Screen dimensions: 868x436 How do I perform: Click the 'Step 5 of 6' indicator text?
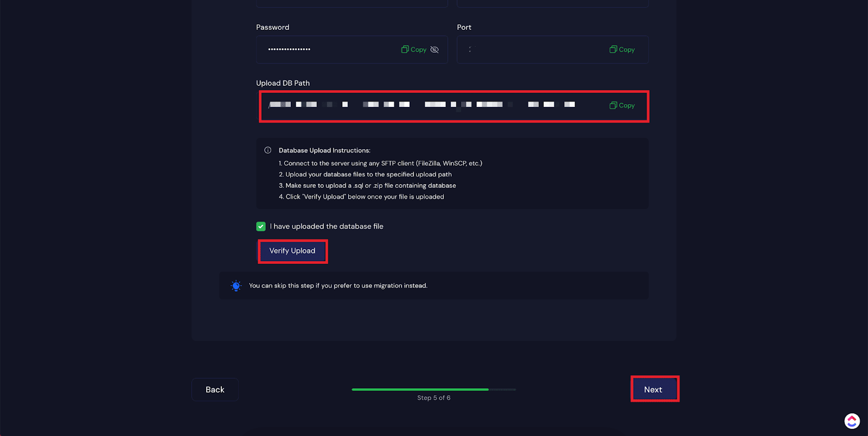coord(433,398)
